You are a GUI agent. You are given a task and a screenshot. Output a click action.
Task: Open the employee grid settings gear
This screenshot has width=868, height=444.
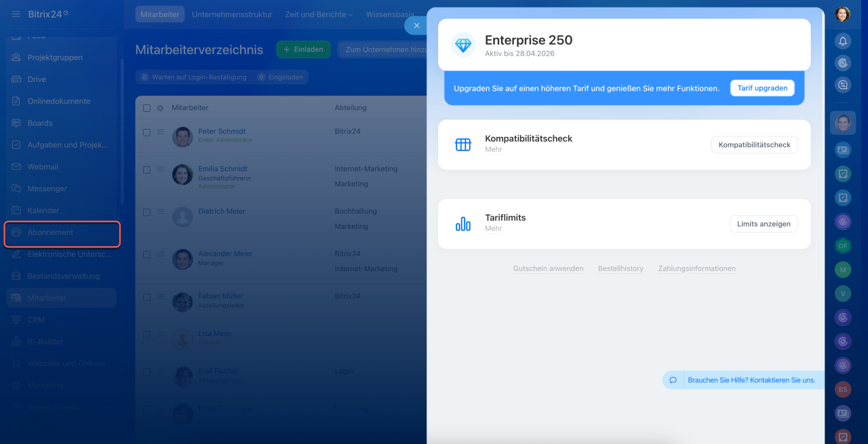coord(161,108)
